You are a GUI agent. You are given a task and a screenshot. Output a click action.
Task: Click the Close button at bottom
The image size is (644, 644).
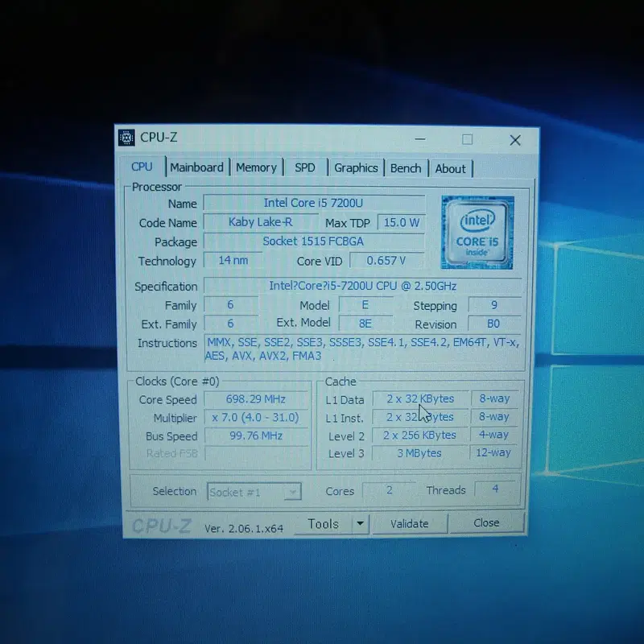[x=487, y=522]
